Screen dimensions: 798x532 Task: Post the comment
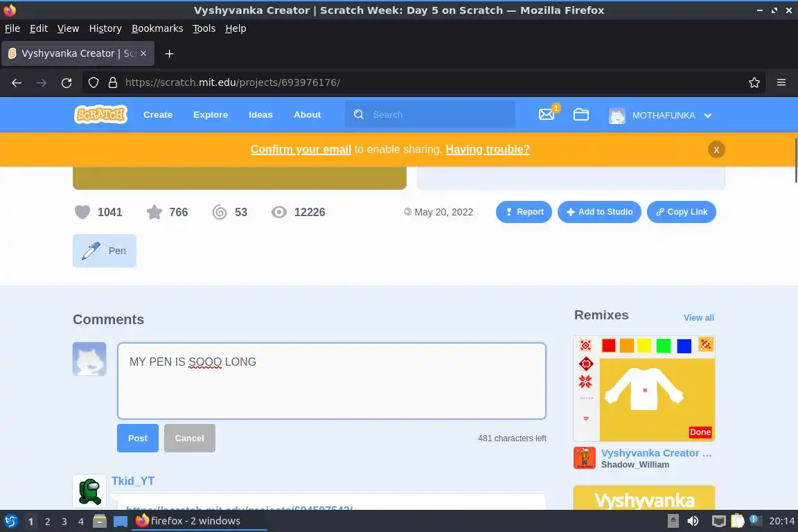(137, 438)
